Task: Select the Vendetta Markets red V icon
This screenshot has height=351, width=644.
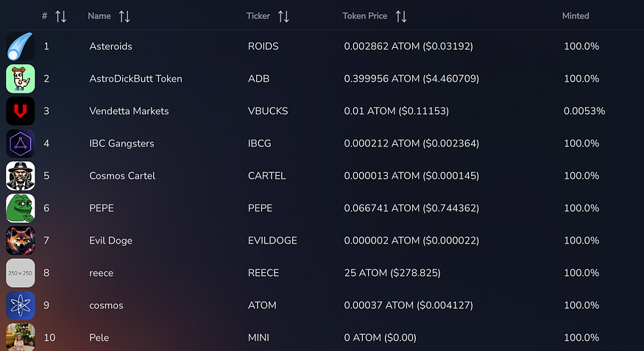Action: 20,111
